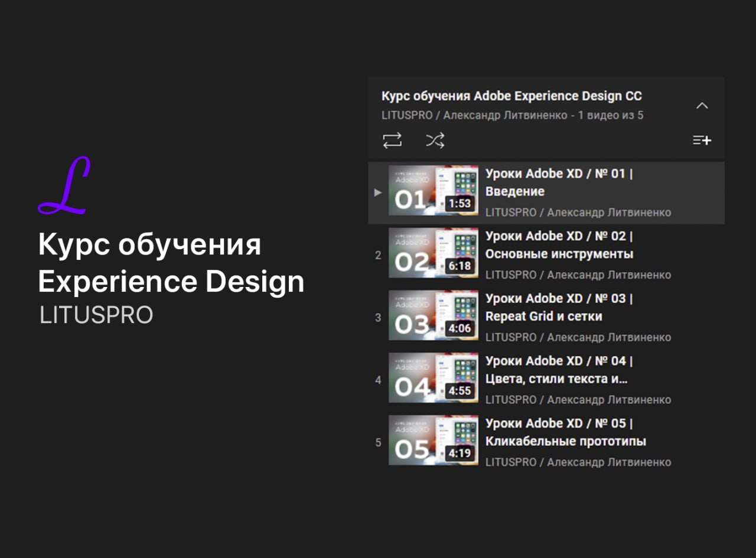Open the lesson 02 video thumbnail
Viewport: 756px width, 558px height.
(434, 253)
